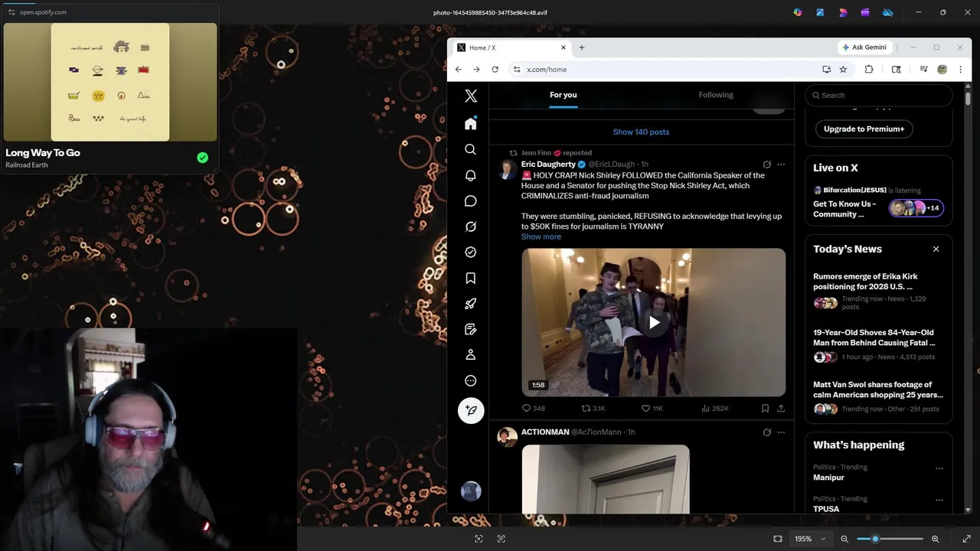Open Explore magnifier icon in X sidebar
Screen dimensions: 980x551
[471, 149]
